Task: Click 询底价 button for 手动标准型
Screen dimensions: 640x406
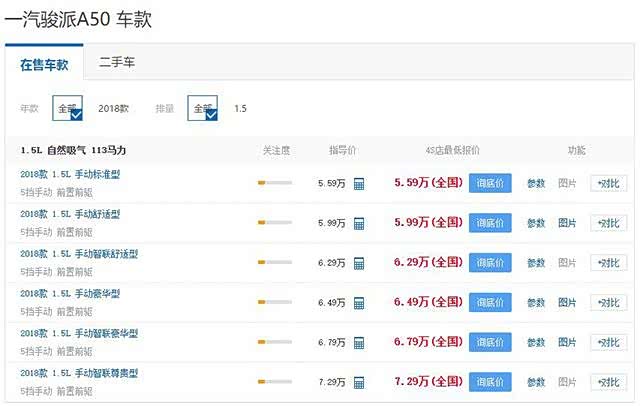Action: coord(490,183)
